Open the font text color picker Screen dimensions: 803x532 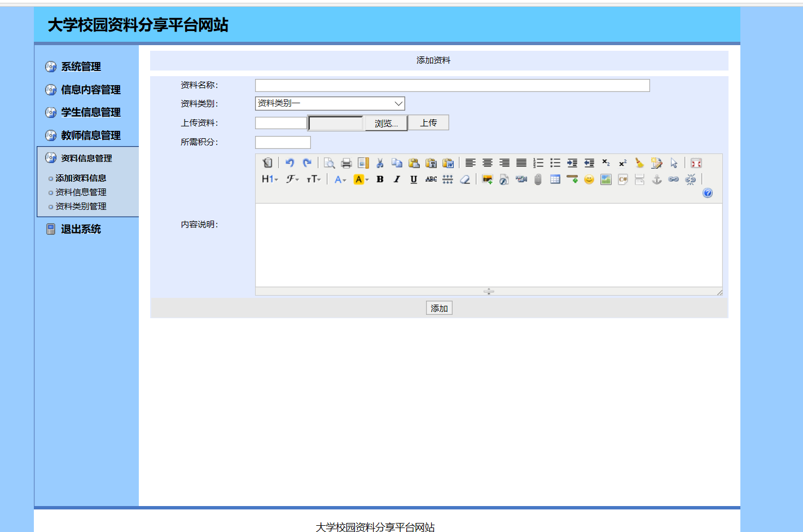340,179
